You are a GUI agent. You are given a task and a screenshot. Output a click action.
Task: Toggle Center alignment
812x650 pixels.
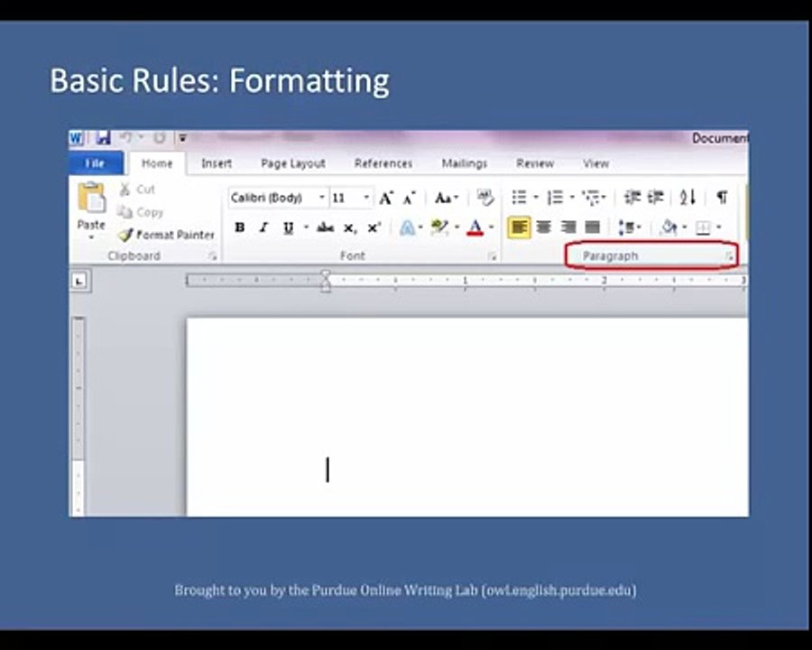coord(543,227)
